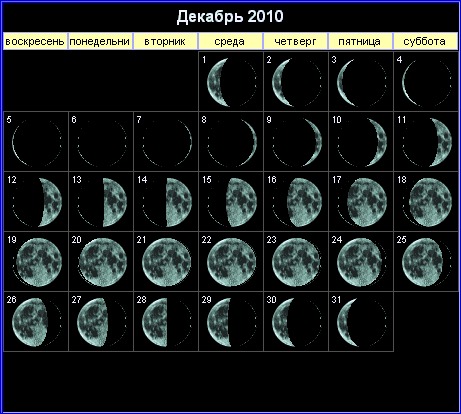This screenshot has height=414, width=461.
Task: Select the day 23 calendar cell
Action: click(296, 262)
